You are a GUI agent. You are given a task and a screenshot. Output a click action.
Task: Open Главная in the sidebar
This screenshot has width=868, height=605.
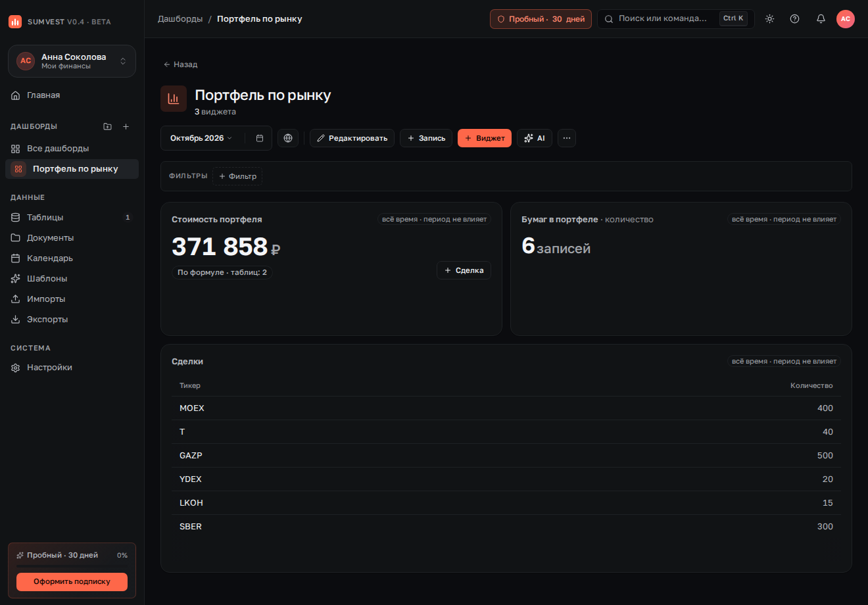pyautogui.click(x=72, y=95)
